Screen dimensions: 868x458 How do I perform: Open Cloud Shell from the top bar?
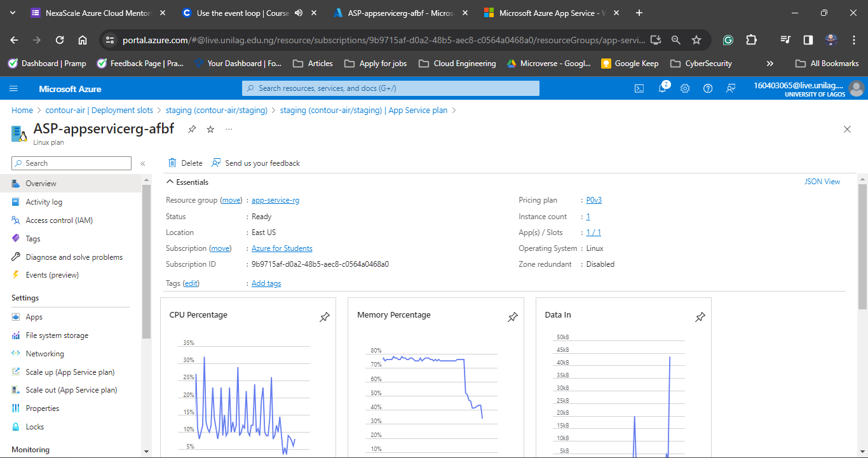pyautogui.click(x=639, y=88)
